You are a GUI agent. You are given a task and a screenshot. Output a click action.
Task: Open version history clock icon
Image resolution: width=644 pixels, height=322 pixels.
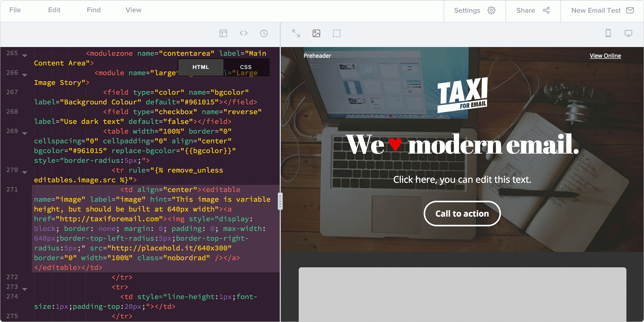(x=264, y=33)
